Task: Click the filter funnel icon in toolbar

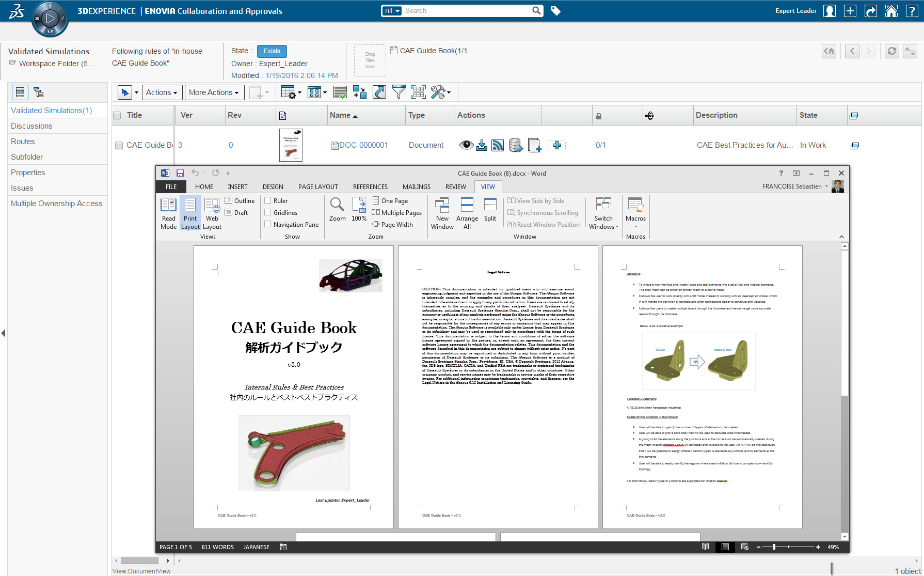Action: [399, 92]
